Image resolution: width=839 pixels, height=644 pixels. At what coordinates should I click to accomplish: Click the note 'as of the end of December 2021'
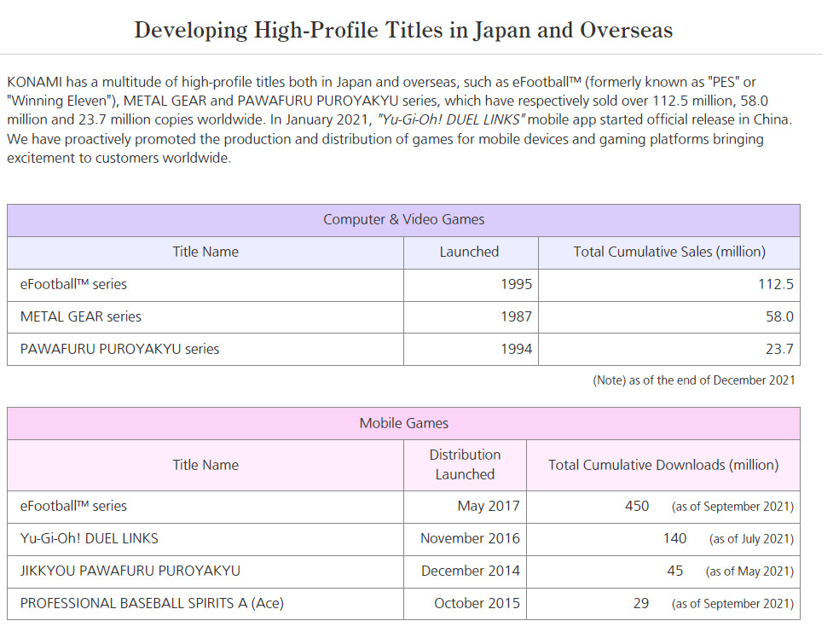[x=693, y=380]
